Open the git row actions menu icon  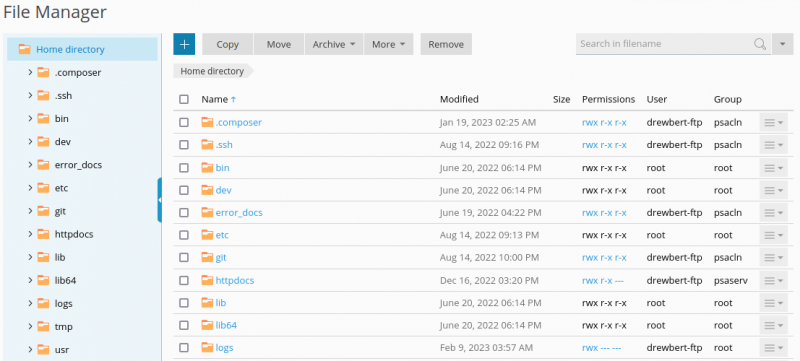pos(773,258)
